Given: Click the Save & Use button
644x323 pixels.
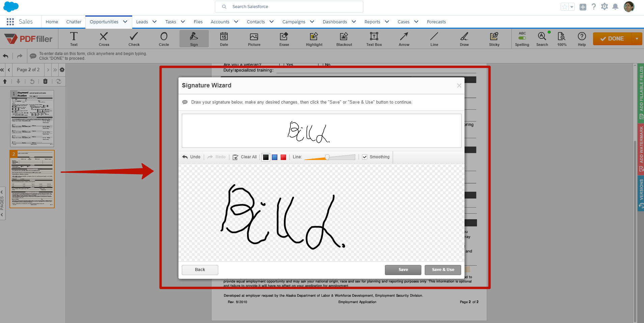Looking at the screenshot, I should point(443,270).
